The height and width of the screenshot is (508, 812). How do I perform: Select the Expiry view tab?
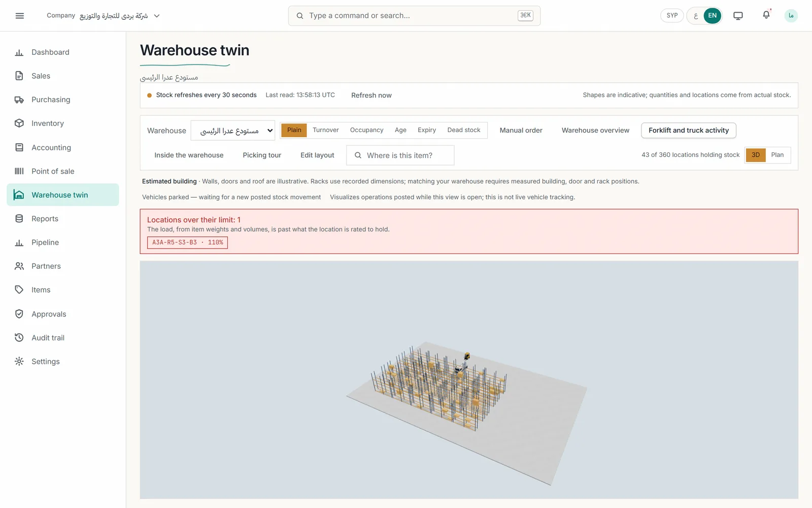click(427, 130)
